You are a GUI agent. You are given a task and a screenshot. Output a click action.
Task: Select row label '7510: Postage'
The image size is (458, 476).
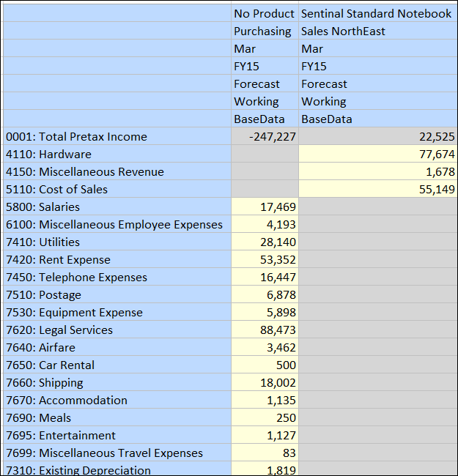(117, 295)
